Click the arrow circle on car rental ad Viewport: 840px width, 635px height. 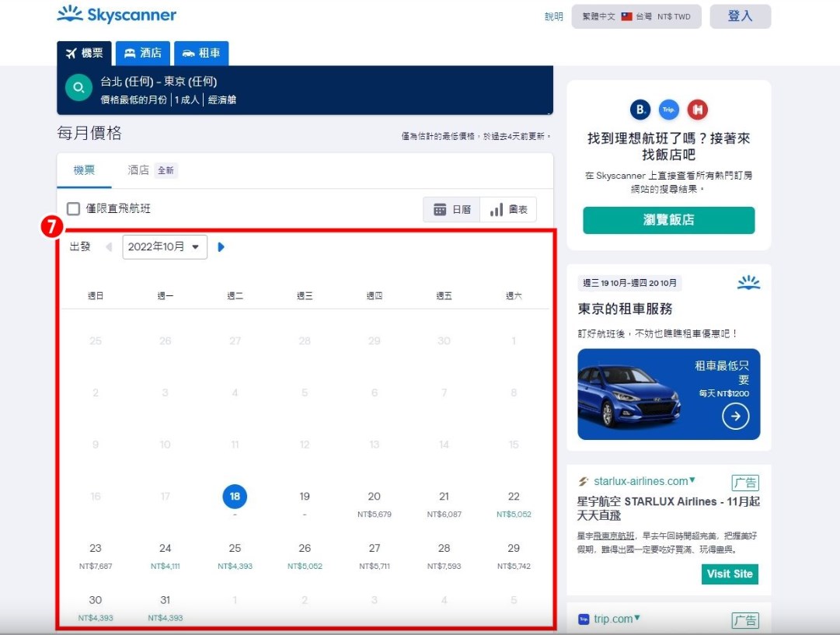(x=735, y=417)
